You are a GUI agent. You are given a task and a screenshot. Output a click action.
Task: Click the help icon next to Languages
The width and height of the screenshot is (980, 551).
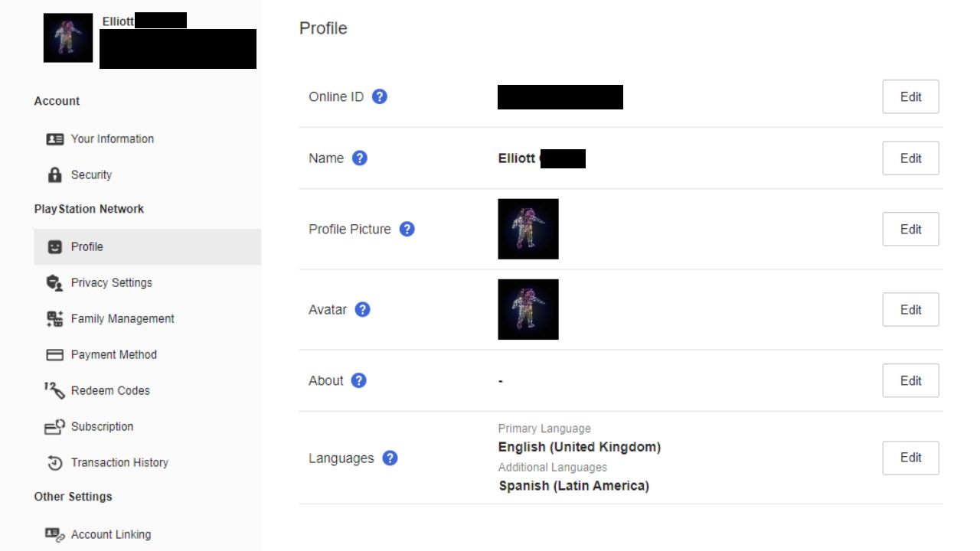pos(390,458)
